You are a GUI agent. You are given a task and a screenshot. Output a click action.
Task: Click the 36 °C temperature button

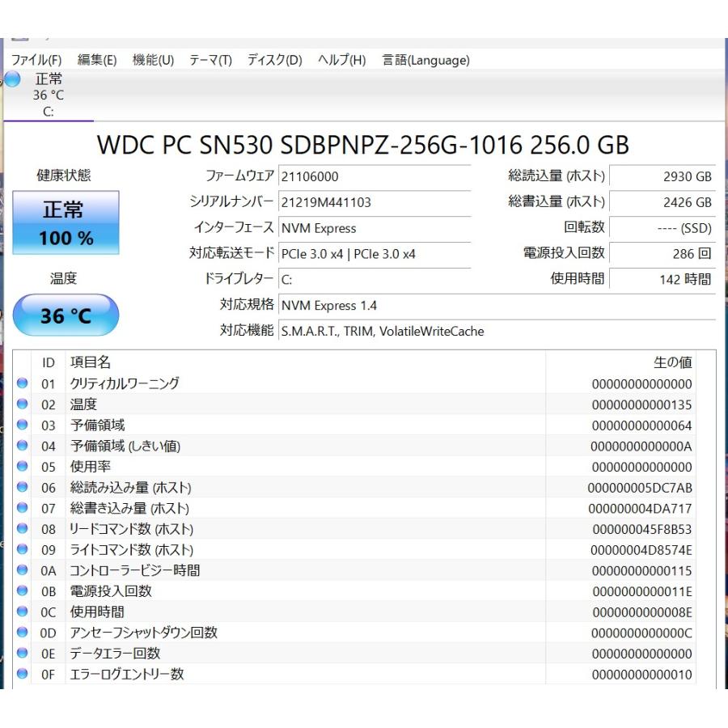66,315
